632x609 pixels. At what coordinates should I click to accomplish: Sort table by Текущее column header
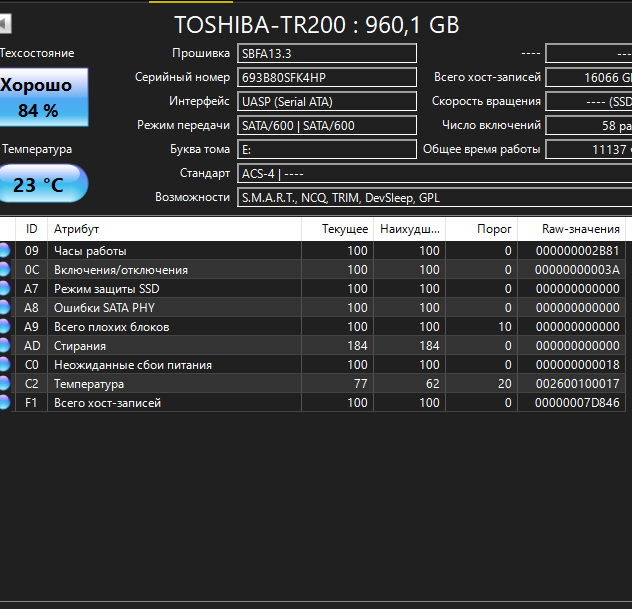(337, 229)
